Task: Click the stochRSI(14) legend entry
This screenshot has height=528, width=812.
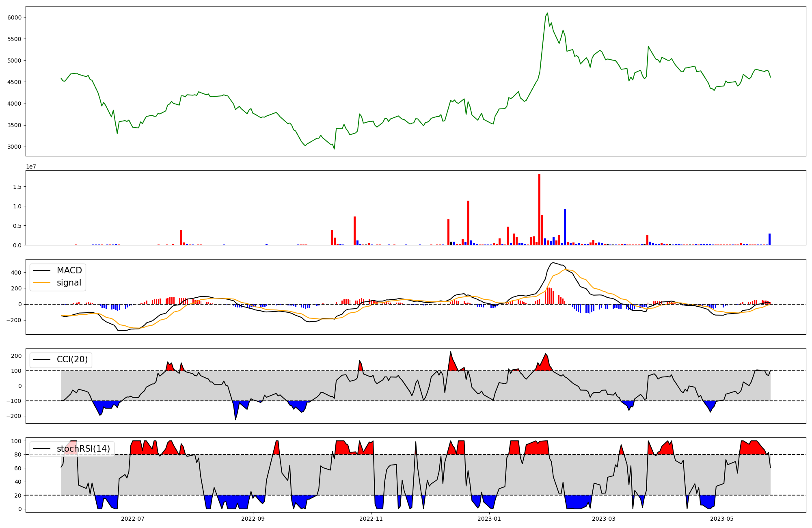Action: (83, 449)
